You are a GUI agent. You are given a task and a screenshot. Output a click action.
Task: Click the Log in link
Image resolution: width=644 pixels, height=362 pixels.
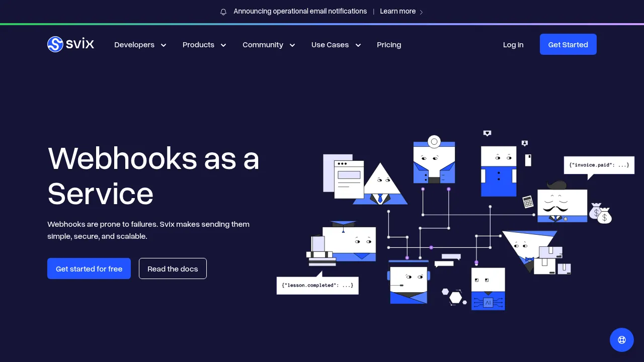point(513,45)
